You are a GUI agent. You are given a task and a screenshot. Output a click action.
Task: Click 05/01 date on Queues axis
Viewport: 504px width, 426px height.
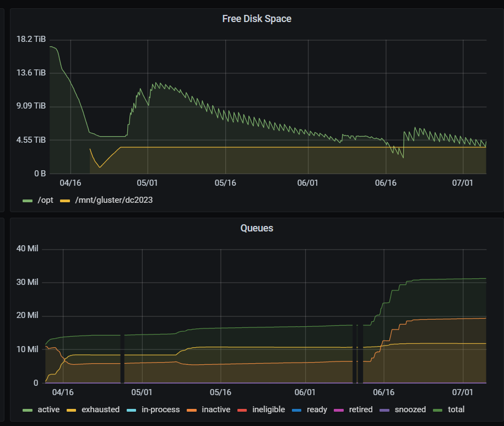pos(142,392)
